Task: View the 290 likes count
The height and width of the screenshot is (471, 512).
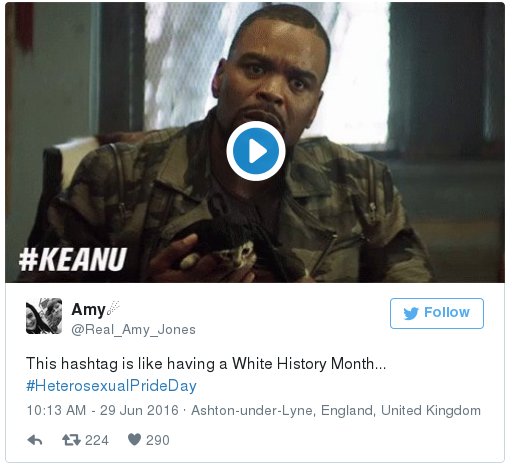Action: 158,440
